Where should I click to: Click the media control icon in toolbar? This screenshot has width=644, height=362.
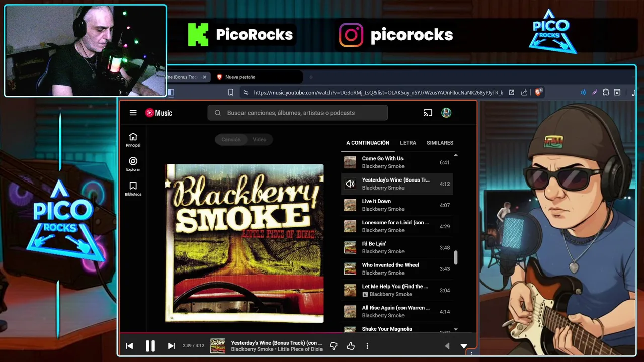pos(633,92)
